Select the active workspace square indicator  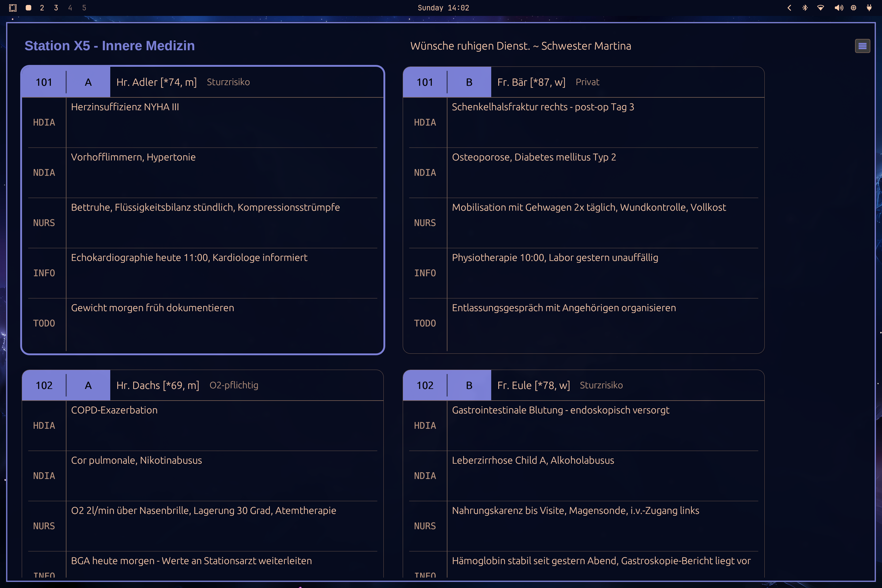coord(28,7)
